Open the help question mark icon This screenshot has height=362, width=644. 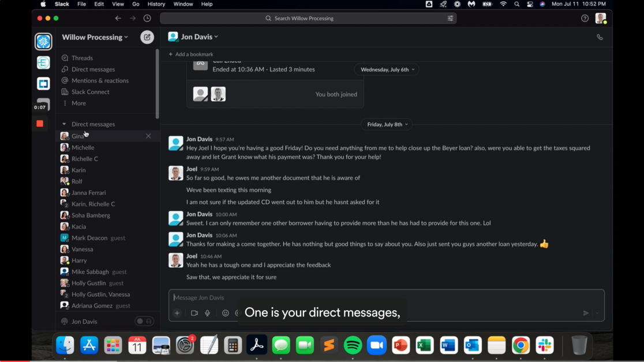coord(585,18)
